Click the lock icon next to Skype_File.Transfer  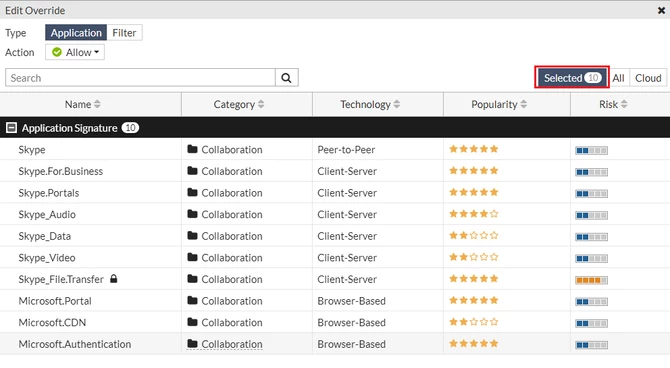tap(113, 279)
